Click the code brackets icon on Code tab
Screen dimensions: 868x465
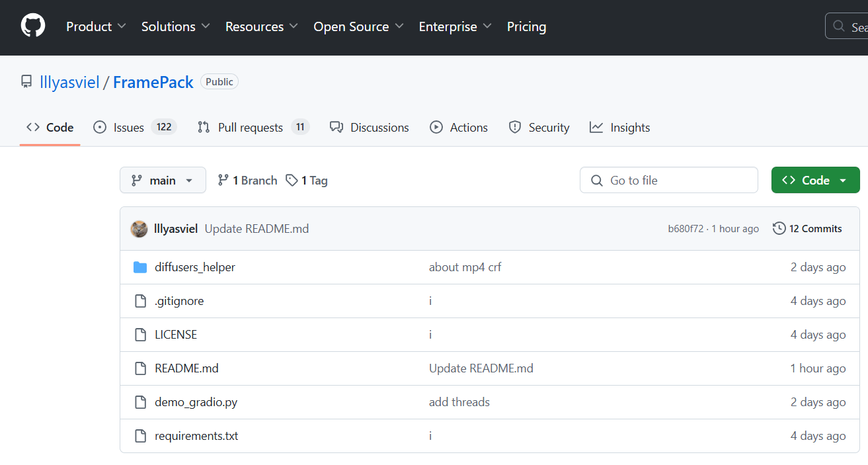(x=33, y=128)
